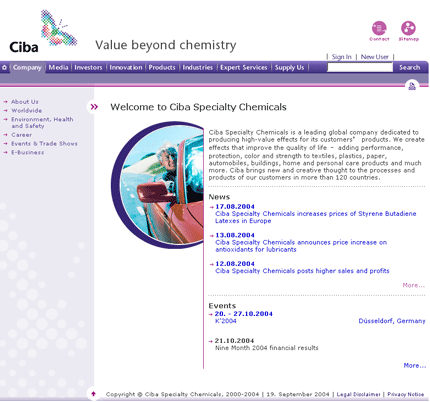Open the Company tab

[27, 68]
